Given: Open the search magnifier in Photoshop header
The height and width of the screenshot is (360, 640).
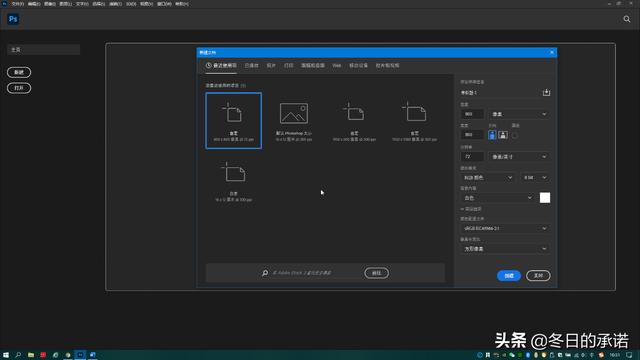Looking at the screenshot, I should (x=627, y=19).
